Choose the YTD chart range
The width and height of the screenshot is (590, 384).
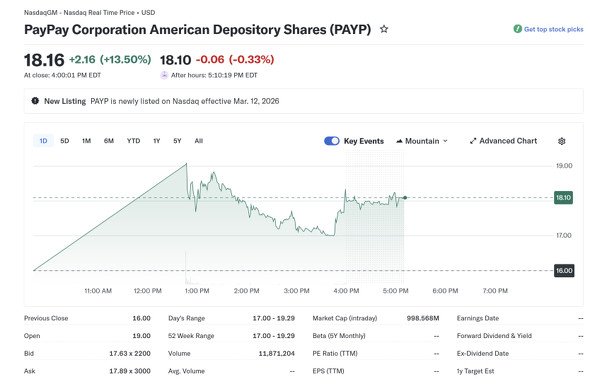pos(134,141)
